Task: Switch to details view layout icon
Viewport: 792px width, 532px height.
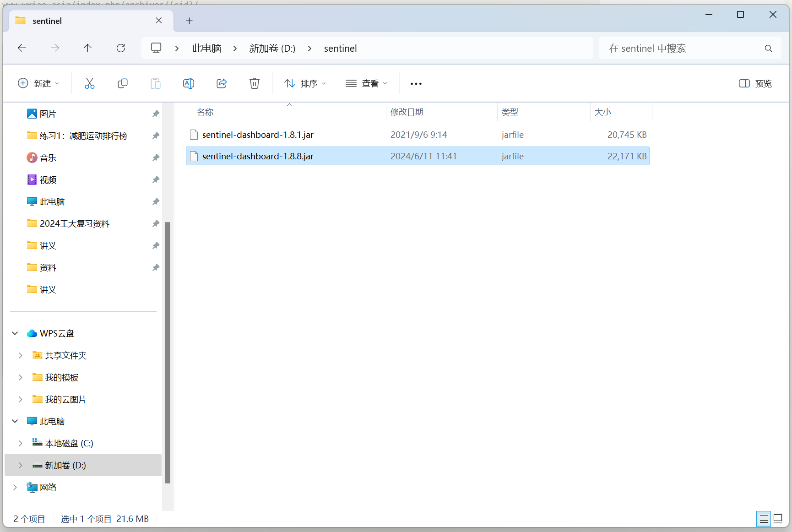Action: click(764, 519)
